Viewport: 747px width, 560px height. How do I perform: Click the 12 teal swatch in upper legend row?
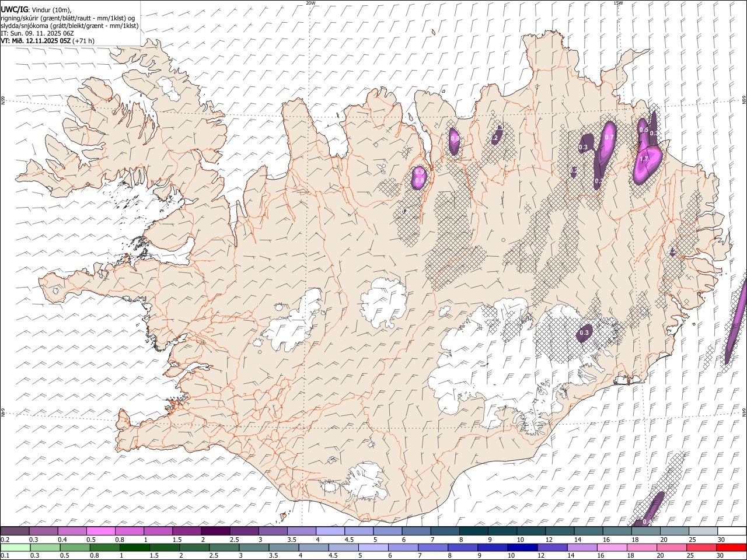559,531
